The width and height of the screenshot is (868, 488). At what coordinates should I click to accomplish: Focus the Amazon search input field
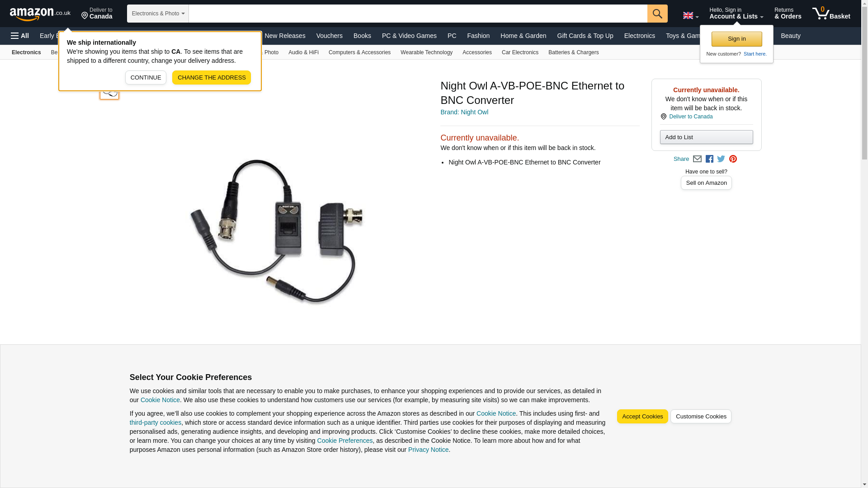point(418,14)
